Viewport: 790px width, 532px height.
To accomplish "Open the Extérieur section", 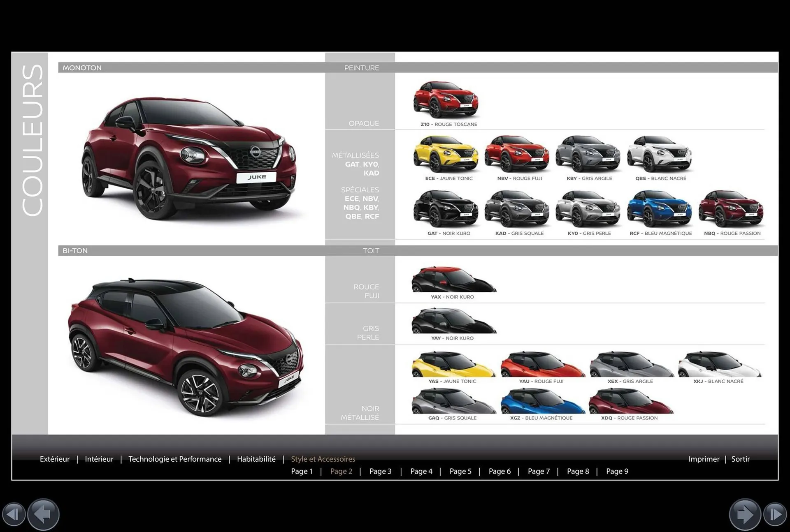I will pos(55,459).
